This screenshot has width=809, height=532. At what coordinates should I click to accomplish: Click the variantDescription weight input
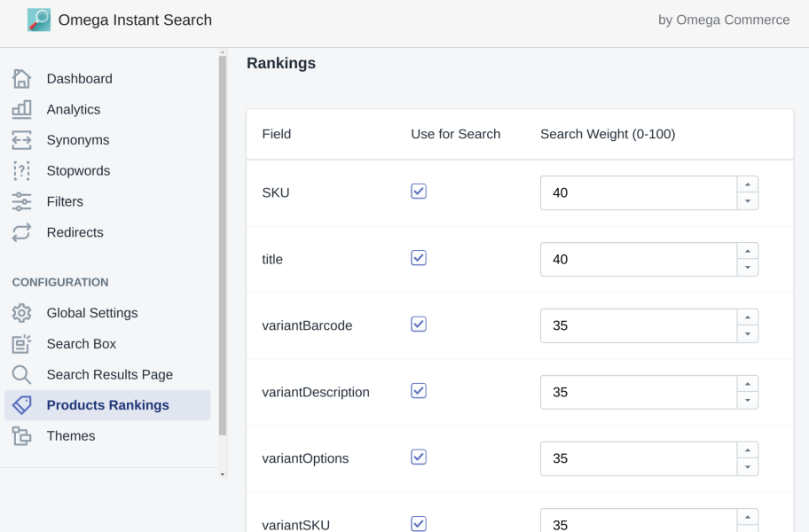pyautogui.click(x=639, y=392)
